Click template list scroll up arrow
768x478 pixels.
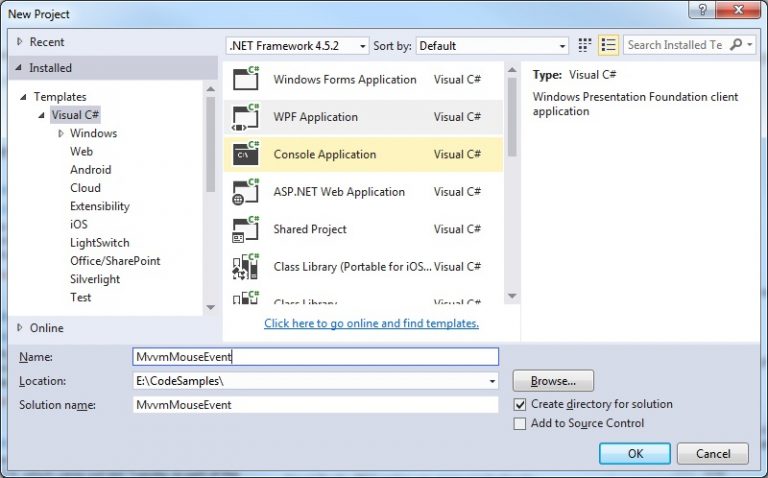pos(512,70)
